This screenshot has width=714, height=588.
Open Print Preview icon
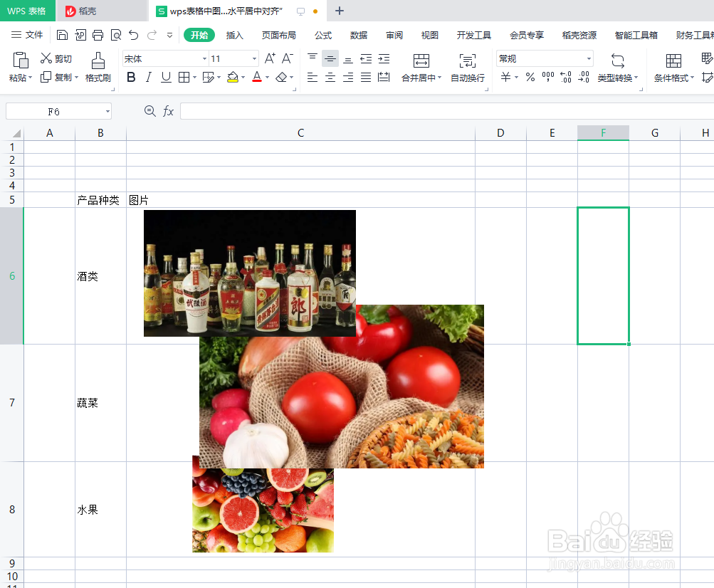(116, 35)
